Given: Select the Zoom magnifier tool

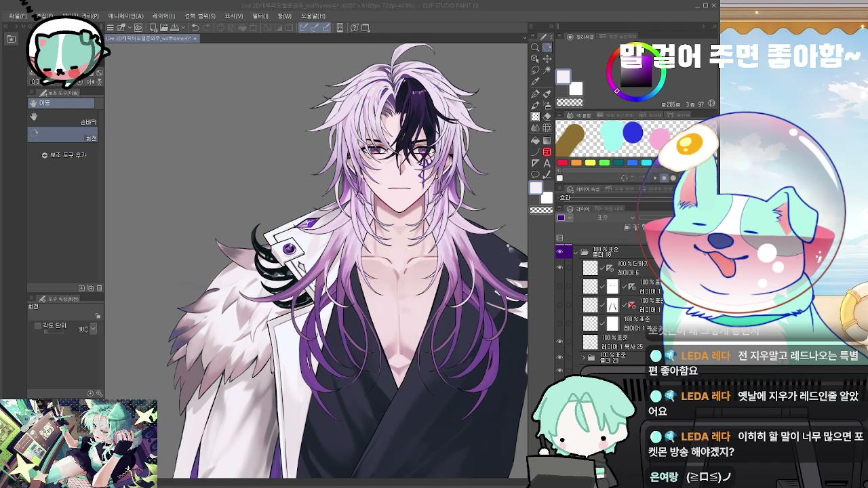Looking at the screenshot, I should [x=535, y=47].
